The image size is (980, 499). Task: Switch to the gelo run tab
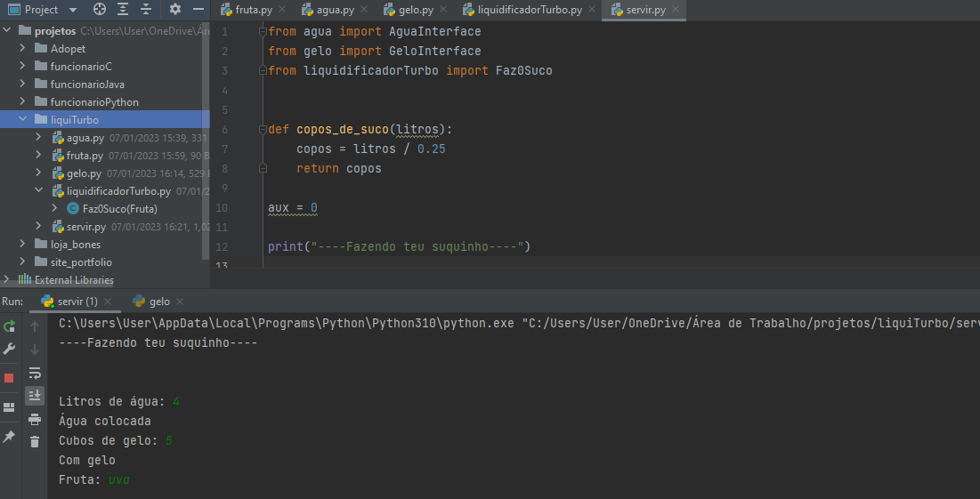(x=158, y=302)
